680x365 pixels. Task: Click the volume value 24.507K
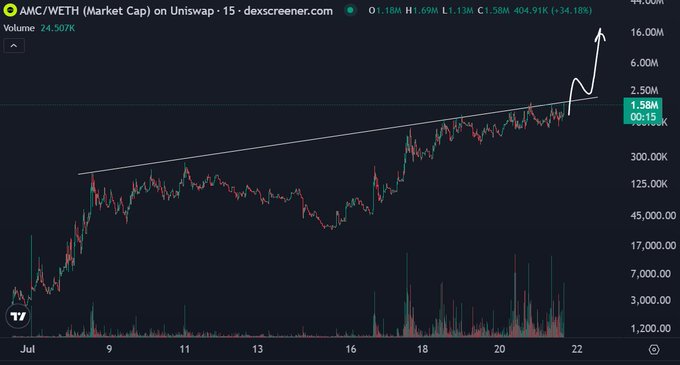[58, 28]
